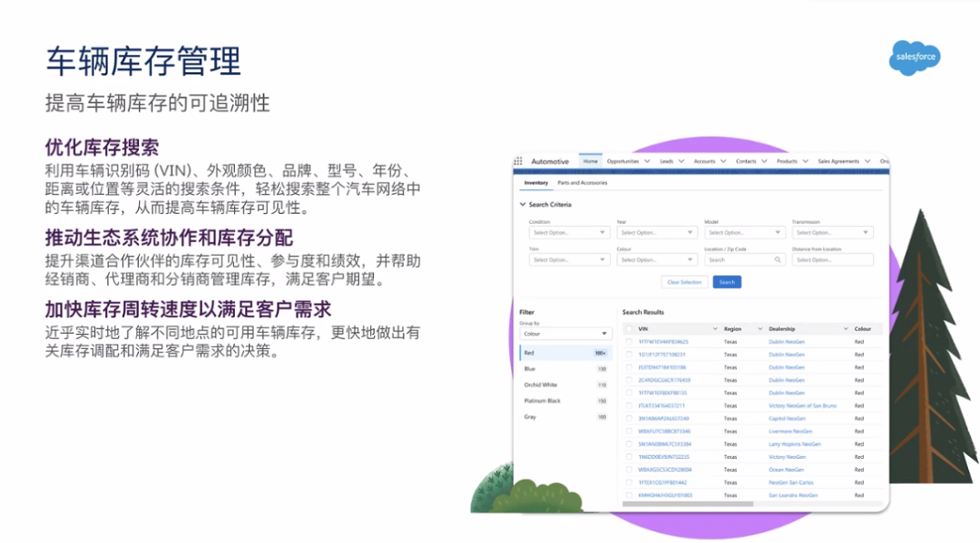Screen dimensions: 980x543
Task: Select the checkbox for Victory NeoGen of San Bruno row
Action: point(629,406)
